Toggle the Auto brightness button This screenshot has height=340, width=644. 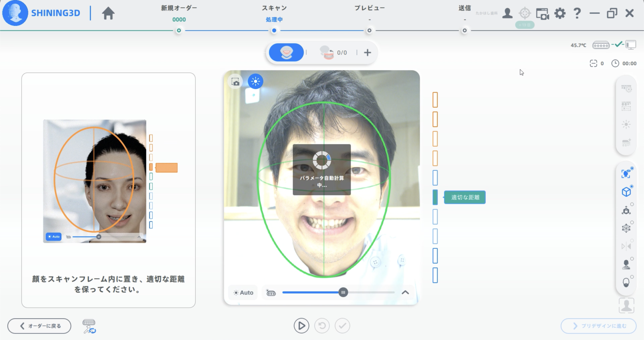coord(243,293)
